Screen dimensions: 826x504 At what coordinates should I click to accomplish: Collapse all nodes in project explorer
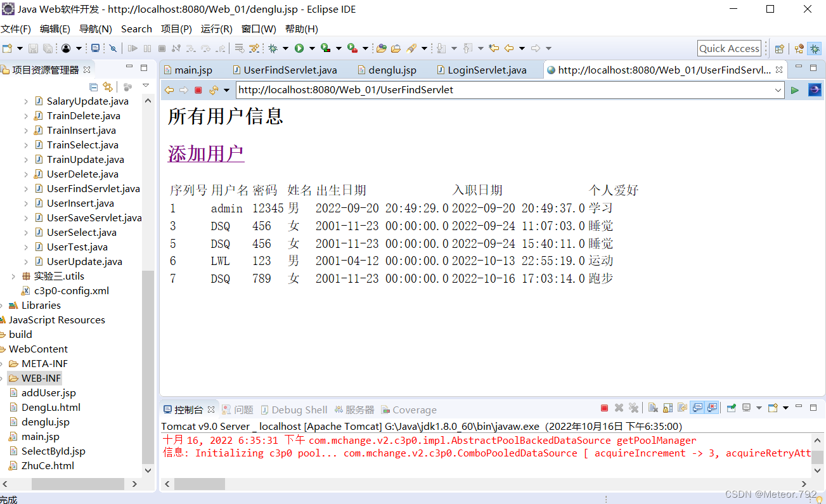pyautogui.click(x=93, y=87)
